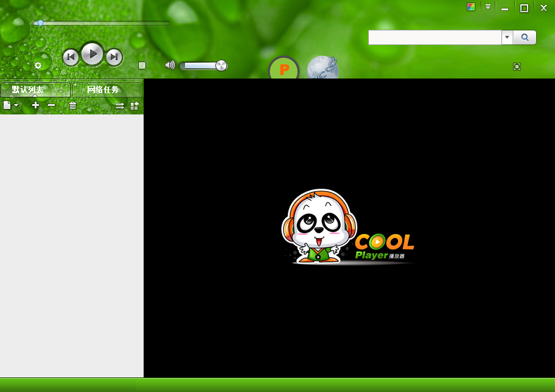This screenshot has width=555, height=392.
Task: Open the new playlist file dropdown
Action: [10, 105]
